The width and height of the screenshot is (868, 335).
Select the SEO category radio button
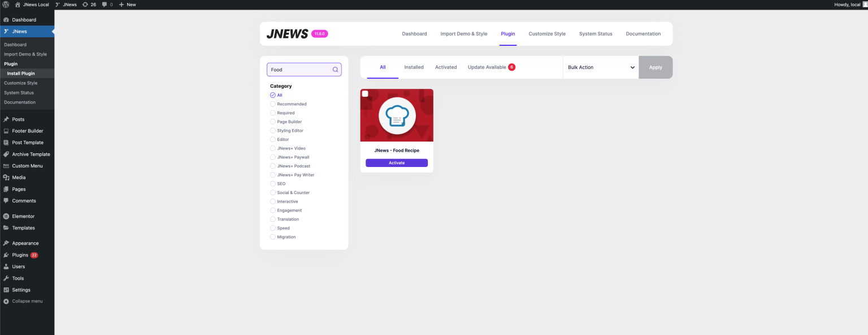click(x=272, y=183)
